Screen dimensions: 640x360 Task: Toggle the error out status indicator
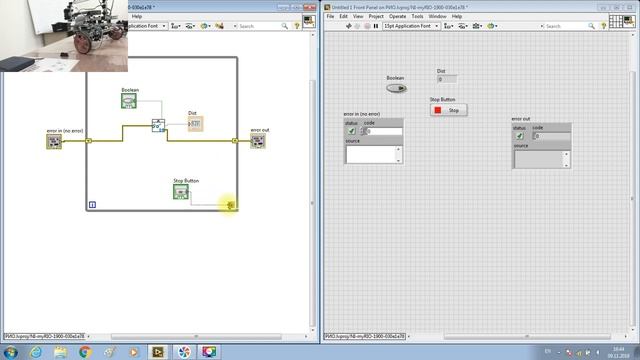tap(520, 136)
